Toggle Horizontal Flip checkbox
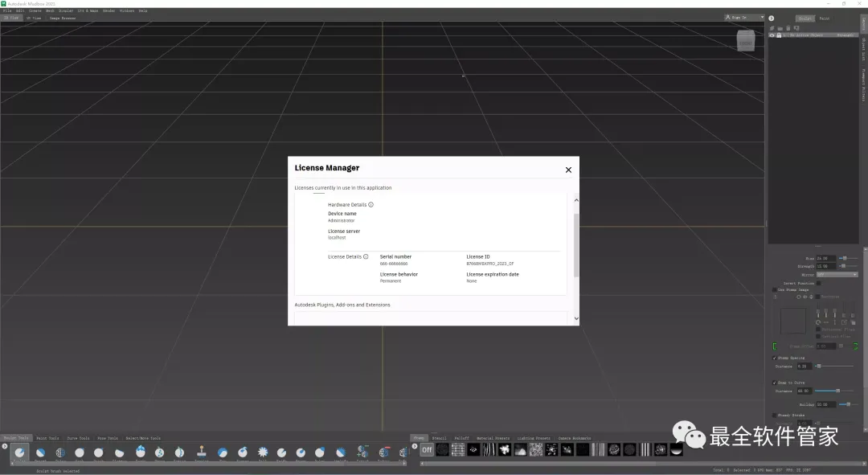Viewport: 868px width, 475px height. (x=817, y=330)
